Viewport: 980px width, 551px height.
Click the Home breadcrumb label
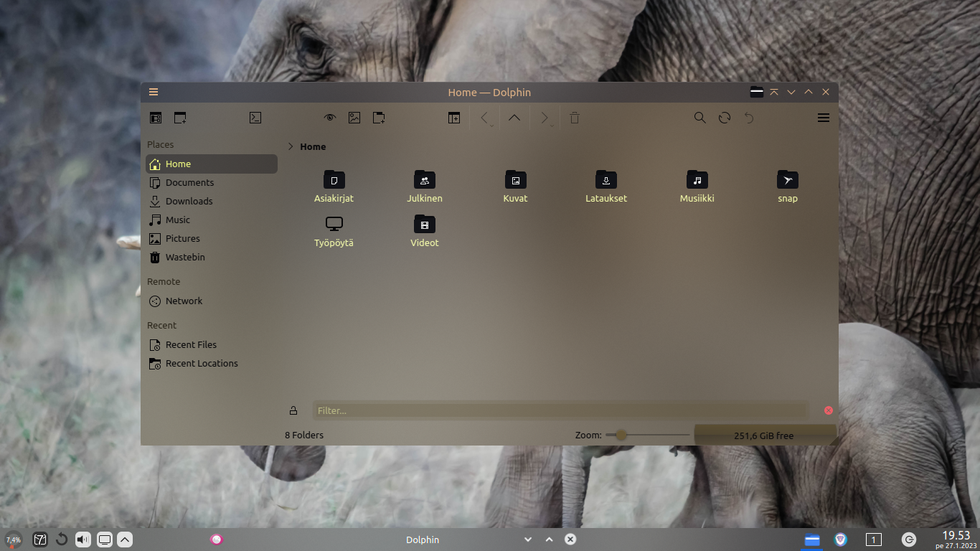pyautogui.click(x=313, y=146)
